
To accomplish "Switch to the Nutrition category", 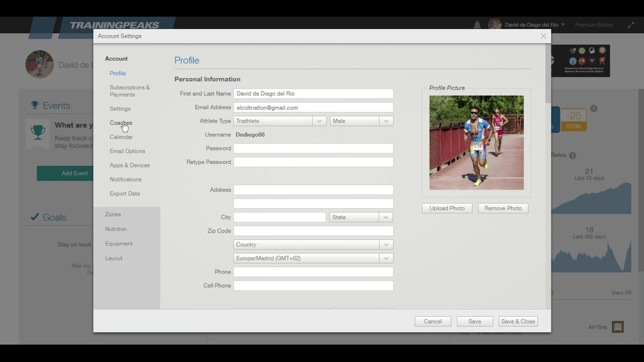I will pyautogui.click(x=116, y=229).
